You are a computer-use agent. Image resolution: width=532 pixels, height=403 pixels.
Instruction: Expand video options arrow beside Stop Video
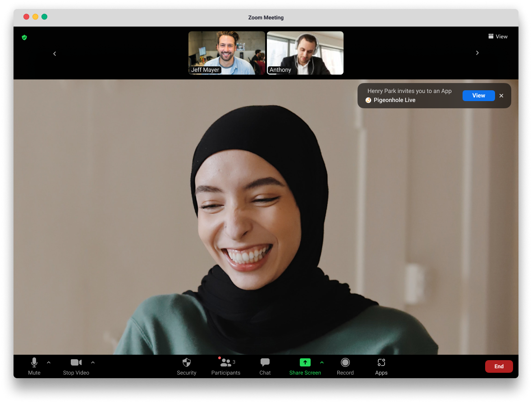pyautogui.click(x=93, y=362)
